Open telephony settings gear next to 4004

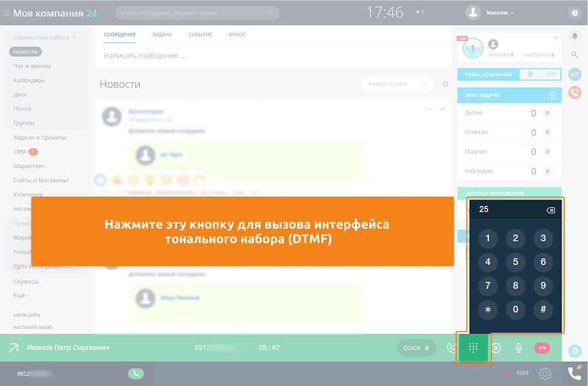[544, 372]
